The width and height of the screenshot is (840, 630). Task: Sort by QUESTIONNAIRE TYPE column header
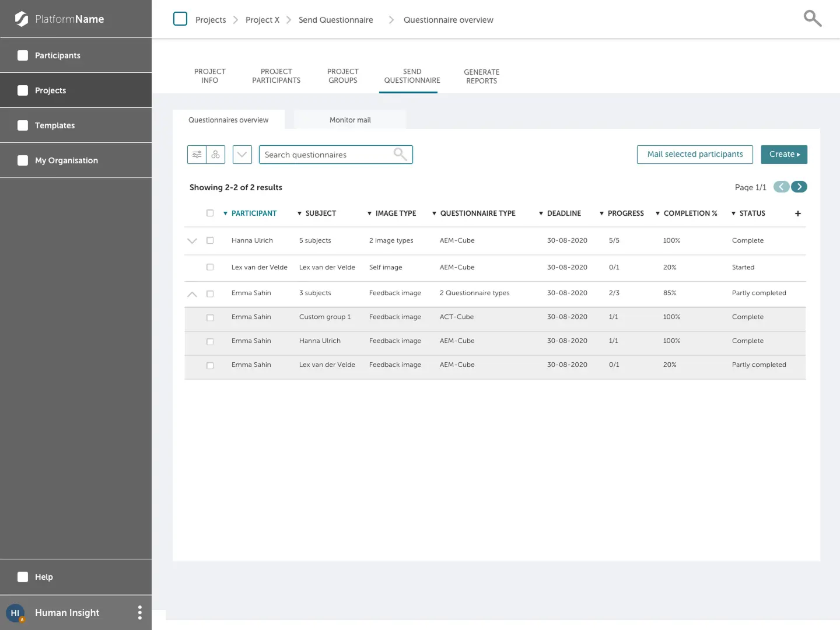474,213
